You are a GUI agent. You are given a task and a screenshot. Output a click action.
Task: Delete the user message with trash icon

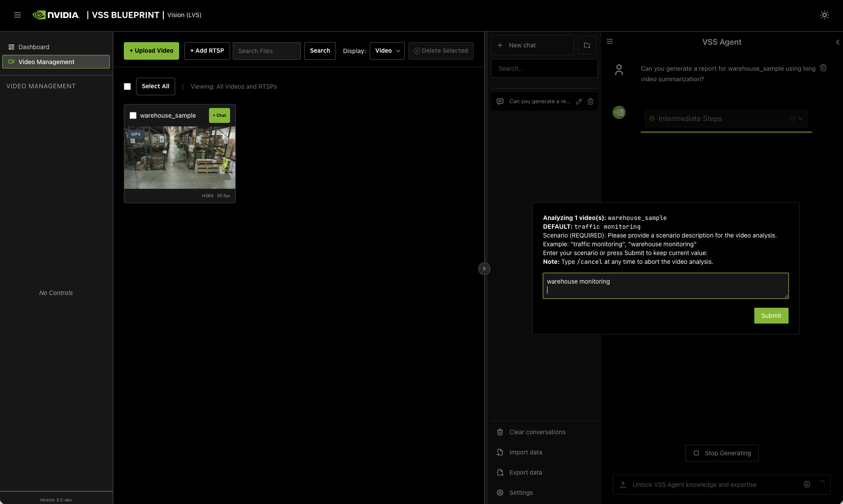coord(824,68)
